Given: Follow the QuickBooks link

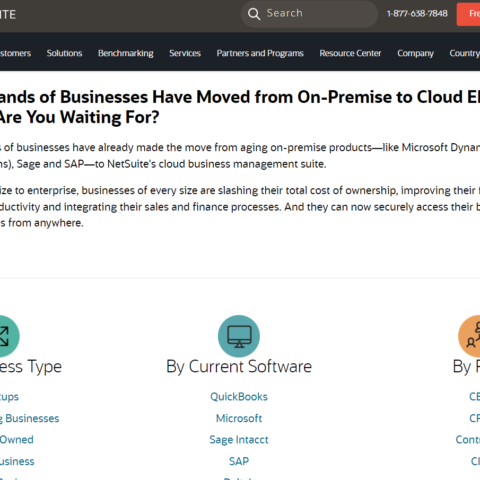Looking at the screenshot, I should [239, 397].
